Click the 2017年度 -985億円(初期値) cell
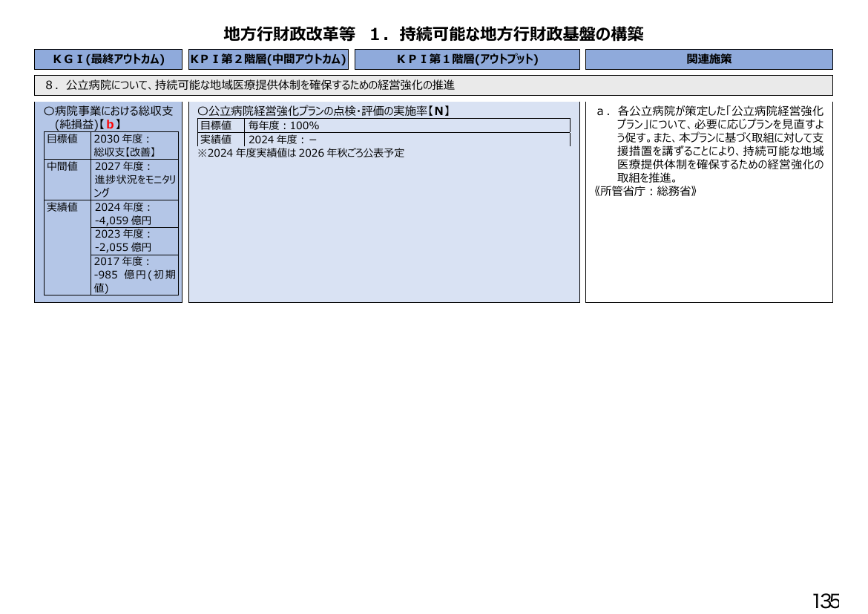 coord(135,275)
